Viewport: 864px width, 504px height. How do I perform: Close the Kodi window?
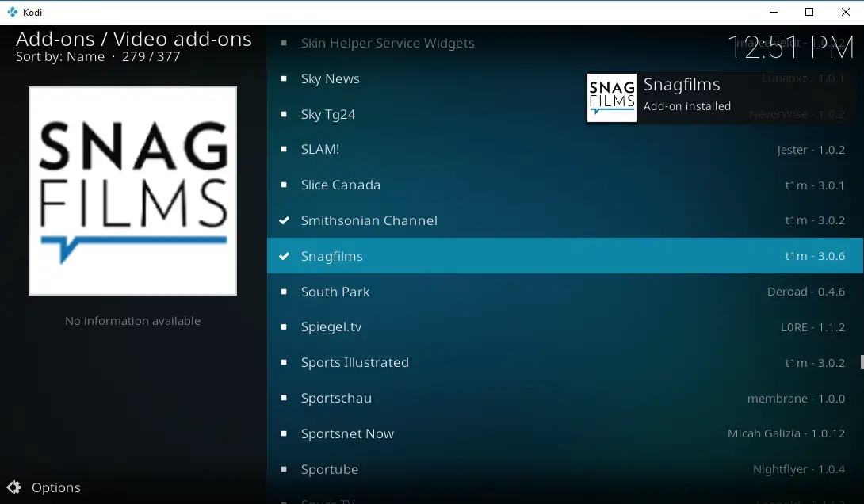point(845,12)
